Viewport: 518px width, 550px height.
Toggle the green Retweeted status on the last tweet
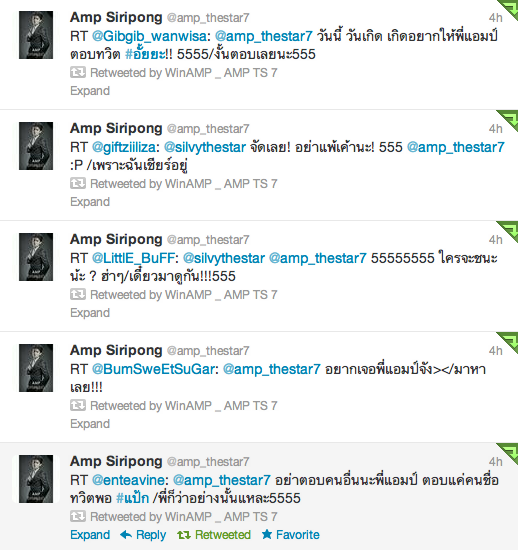coord(214,535)
